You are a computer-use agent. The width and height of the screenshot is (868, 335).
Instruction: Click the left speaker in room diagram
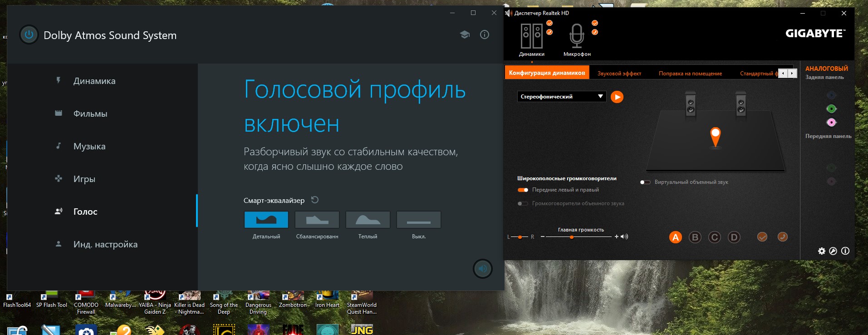691,104
